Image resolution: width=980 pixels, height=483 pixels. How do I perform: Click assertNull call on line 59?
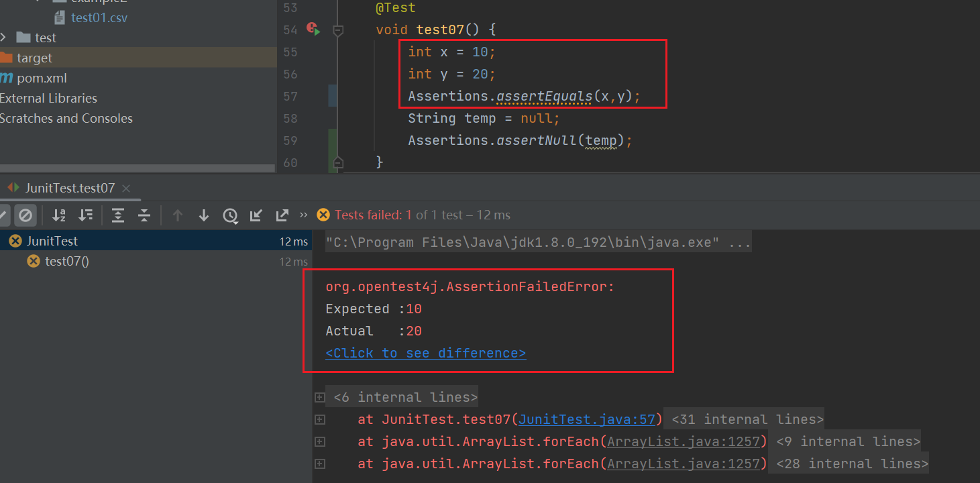[x=537, y=140]
